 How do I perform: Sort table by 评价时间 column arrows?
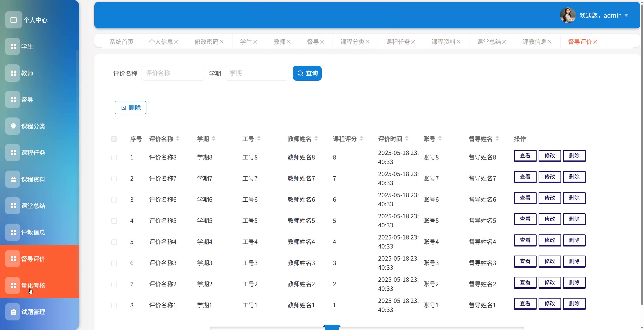(x=407, y=139)
